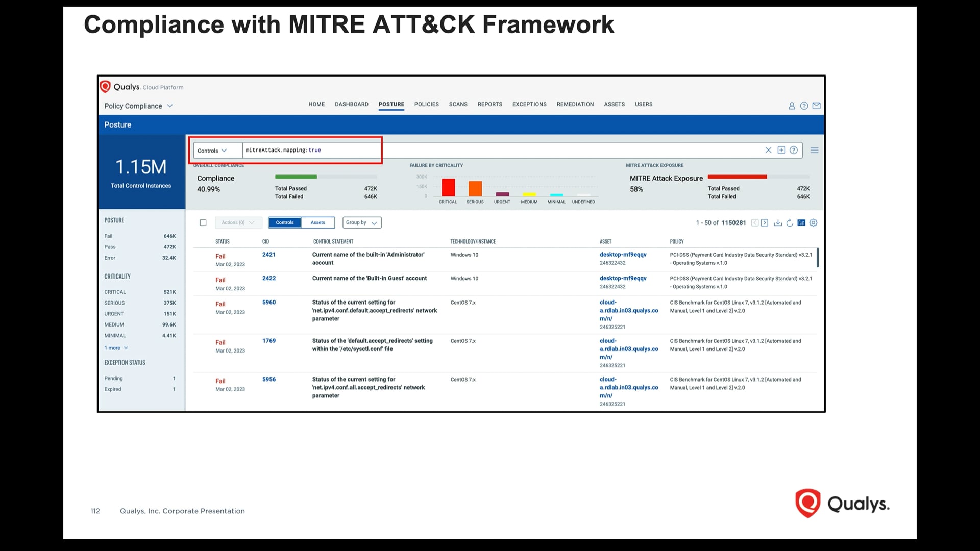Open the Policy Compliance module dropdown
The image size is (980, 551).
pos(138,106)
